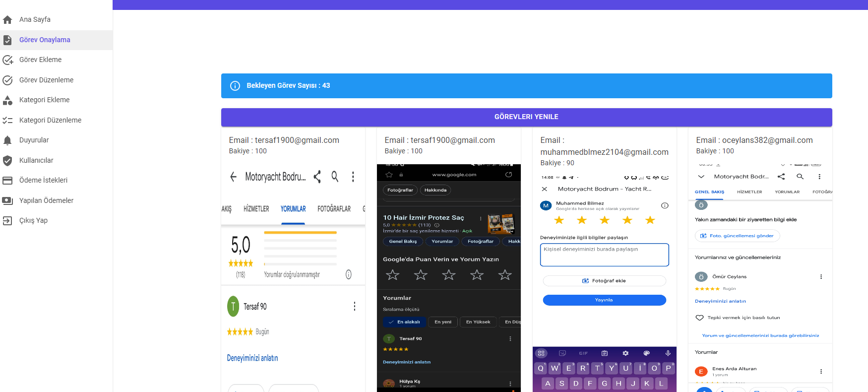
Task: Click search icon in first task screenshot
Action: [335, 177]
